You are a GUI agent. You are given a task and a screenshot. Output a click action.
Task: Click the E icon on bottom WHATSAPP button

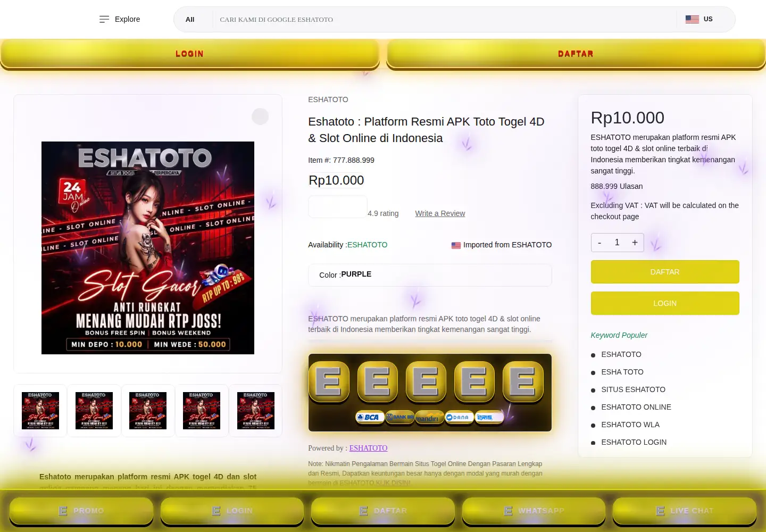[508, 511]
